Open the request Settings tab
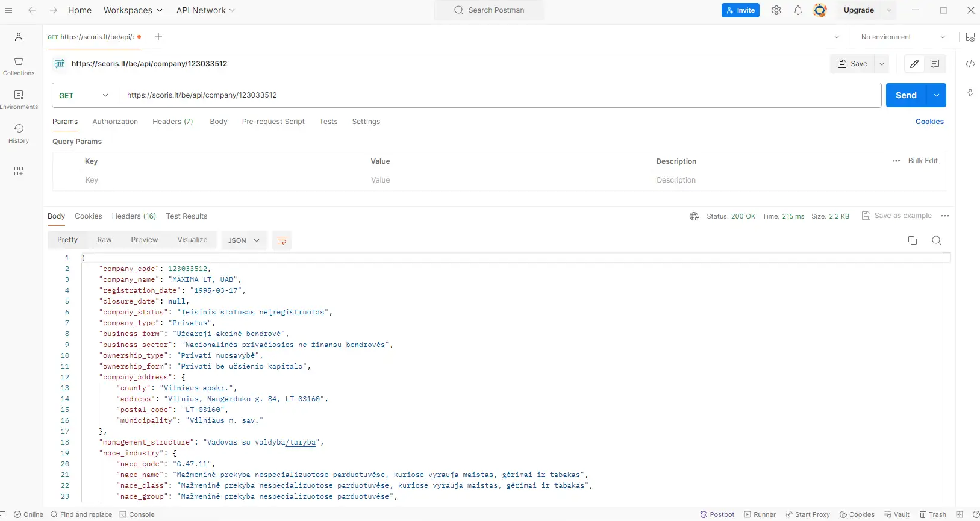 [366, 122]
